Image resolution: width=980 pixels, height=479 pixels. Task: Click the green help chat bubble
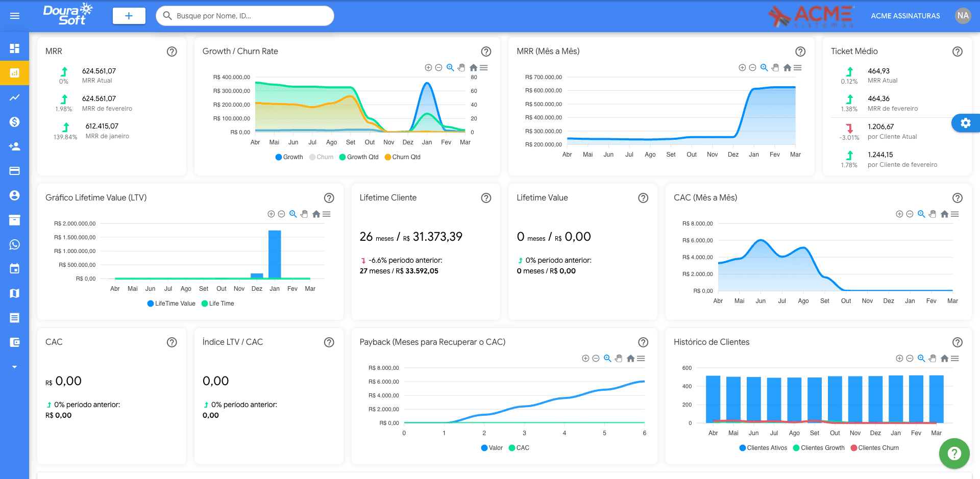(x=954, y=453)
